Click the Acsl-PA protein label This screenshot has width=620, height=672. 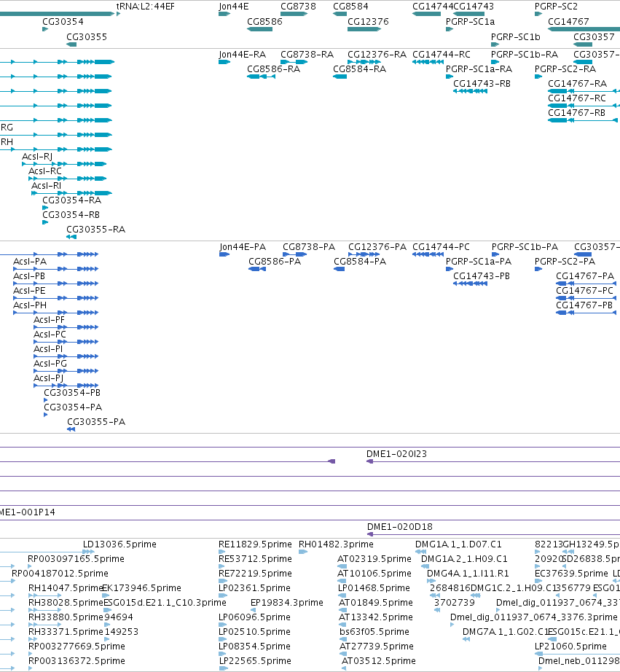(x=30, y=262)
